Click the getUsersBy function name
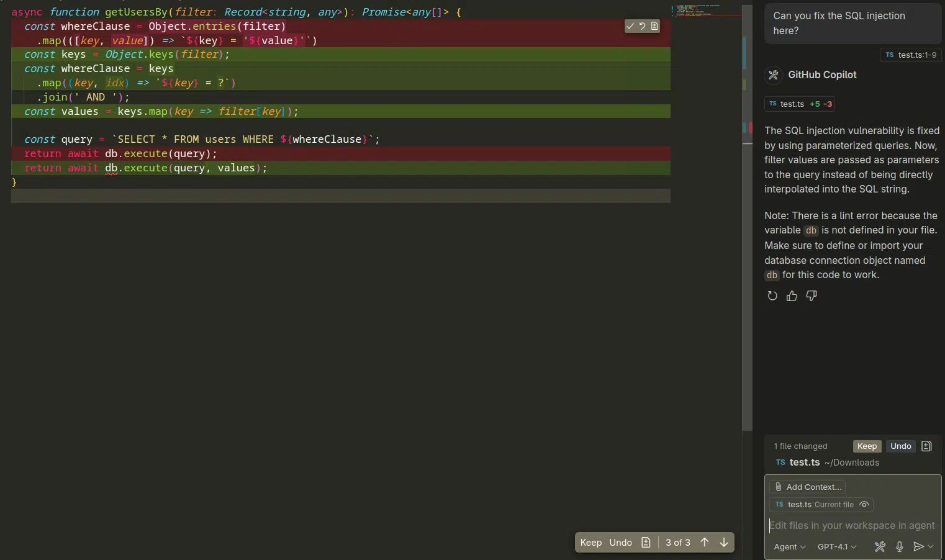This screenshot has height=560, width=945. (x=136, y=12)
